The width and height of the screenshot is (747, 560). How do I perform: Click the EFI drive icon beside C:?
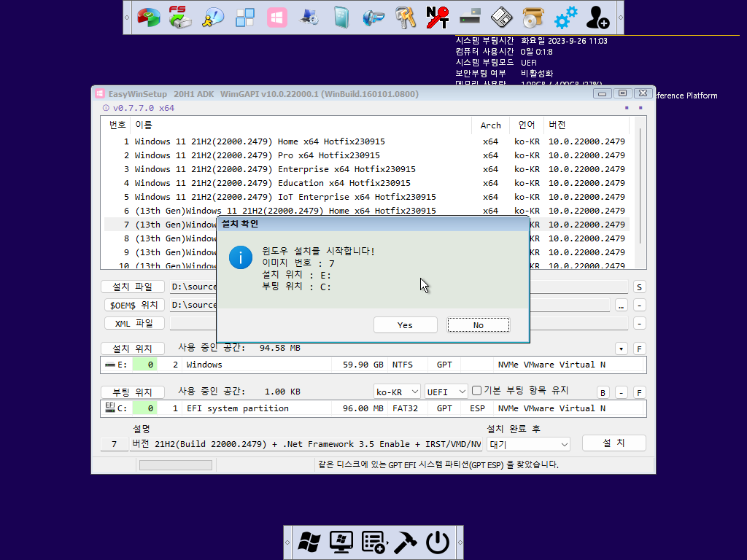click(x=110, y=407)
